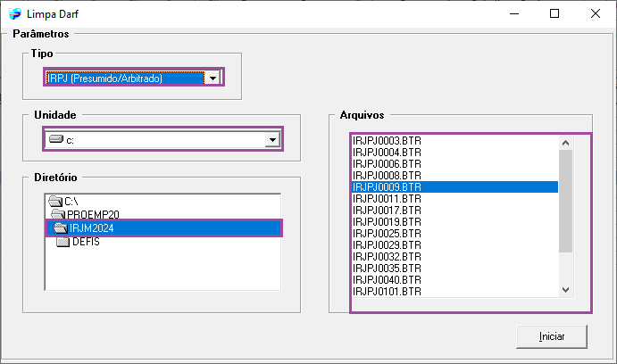The image size is (617, 364).
Task: Select file IRJPJ0101.BTR
Action: [454, 291]
